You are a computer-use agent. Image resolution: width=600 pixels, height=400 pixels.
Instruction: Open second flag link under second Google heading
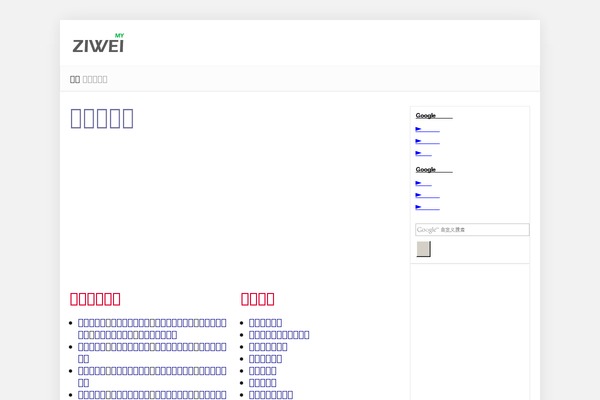point(427,195)
